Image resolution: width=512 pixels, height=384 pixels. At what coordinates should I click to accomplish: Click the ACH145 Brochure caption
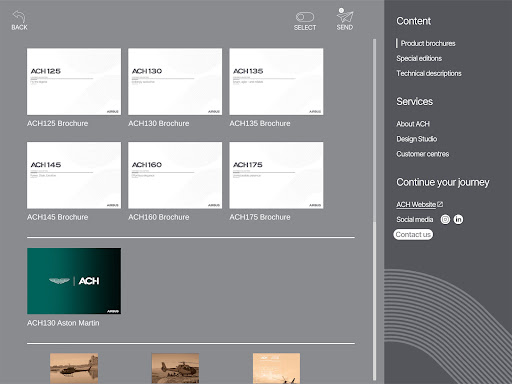[x=58, y=217]
